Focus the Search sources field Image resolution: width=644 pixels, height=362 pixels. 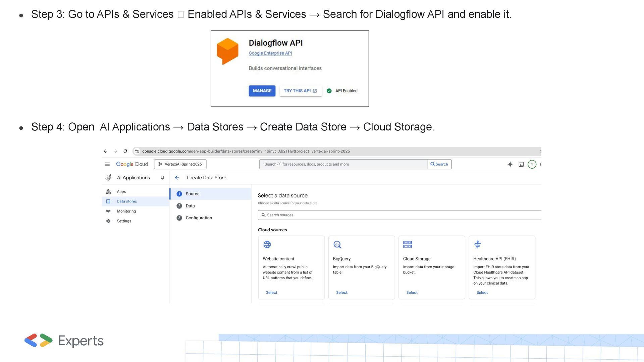click(399, 215)
